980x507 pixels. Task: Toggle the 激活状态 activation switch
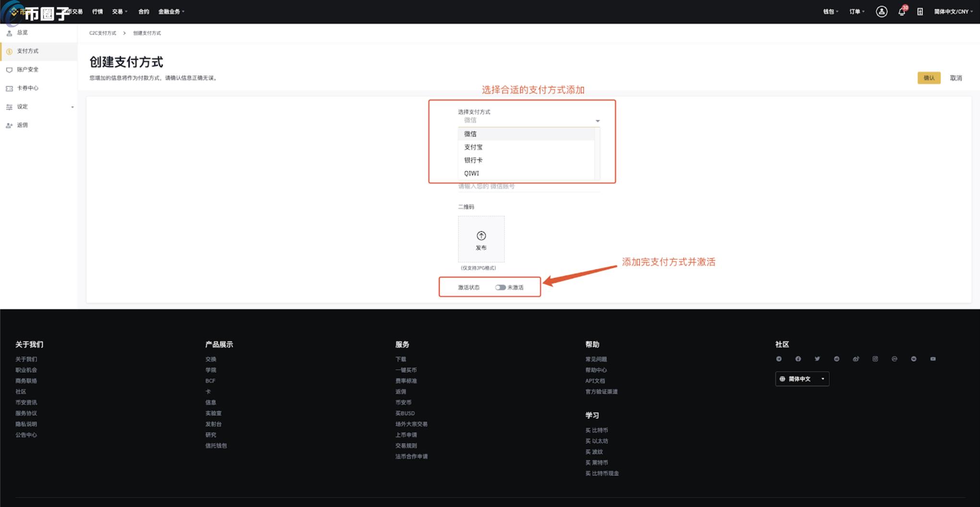pyautogui.click(x=500, y=287)
